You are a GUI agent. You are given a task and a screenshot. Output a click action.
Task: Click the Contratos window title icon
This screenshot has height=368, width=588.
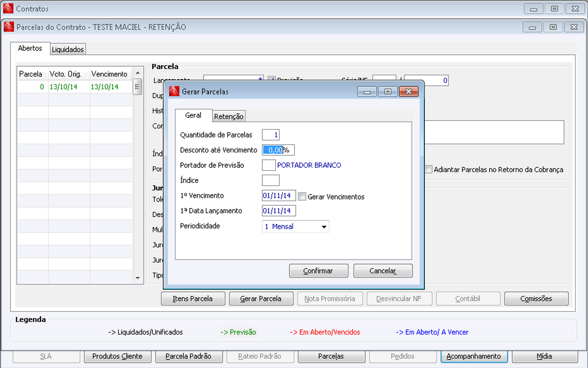(x=8, y=8)
